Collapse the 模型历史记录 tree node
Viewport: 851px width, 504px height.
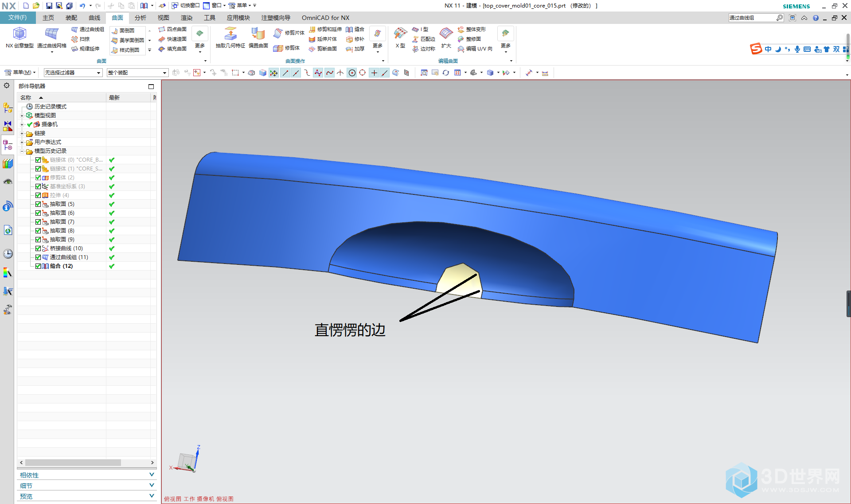(22, 151)
